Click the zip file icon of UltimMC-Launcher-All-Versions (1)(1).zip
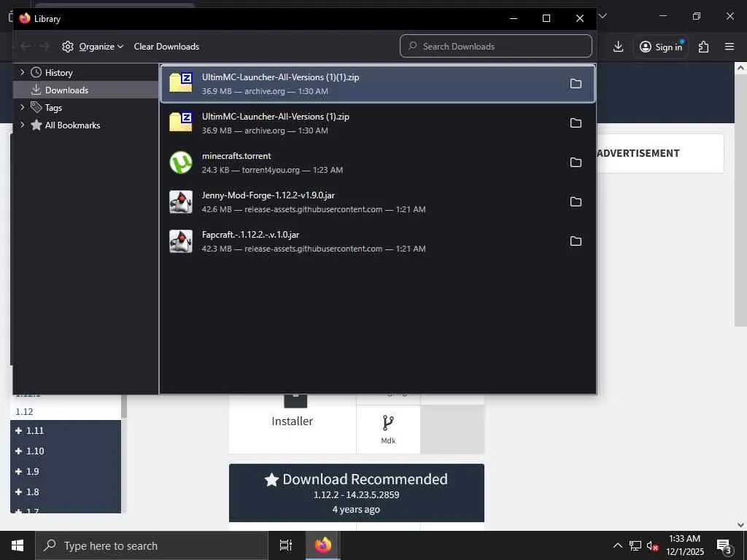Image resolution: width=747 pixels, height=560 pixels. pos(181,83)
